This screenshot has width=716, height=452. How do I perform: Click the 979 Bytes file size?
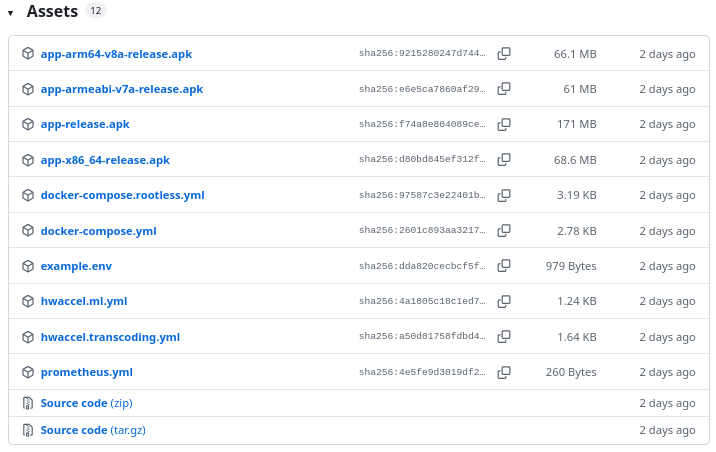tap(571, 266)
